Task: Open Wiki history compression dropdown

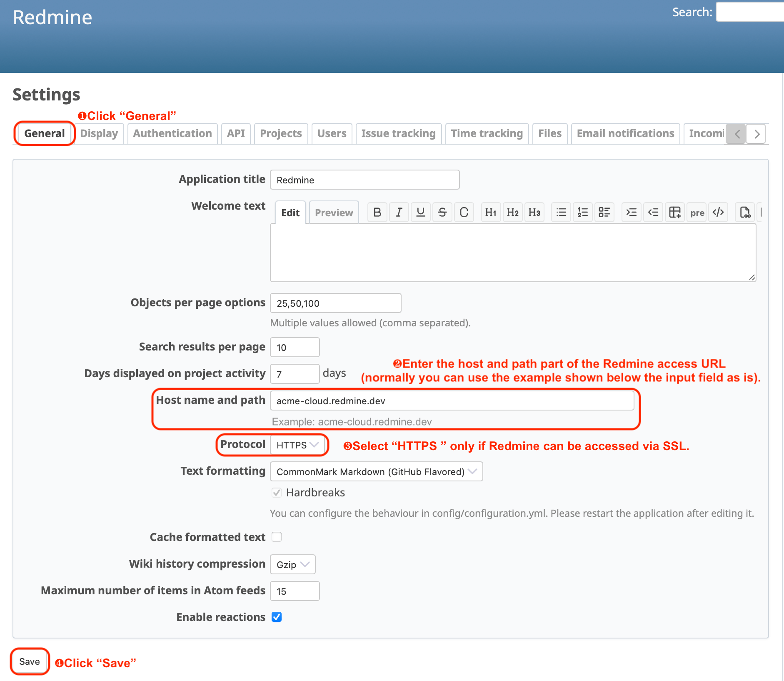Action: (x=292, y=565)
